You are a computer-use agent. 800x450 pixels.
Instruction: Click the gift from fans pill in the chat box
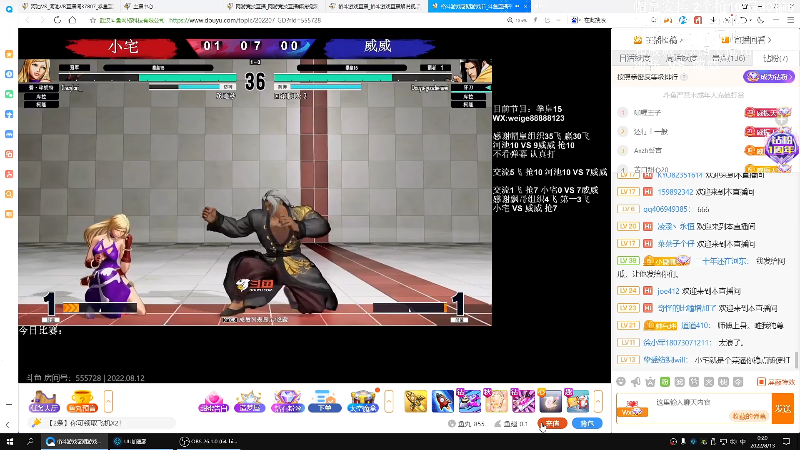(x=749, y=416)
